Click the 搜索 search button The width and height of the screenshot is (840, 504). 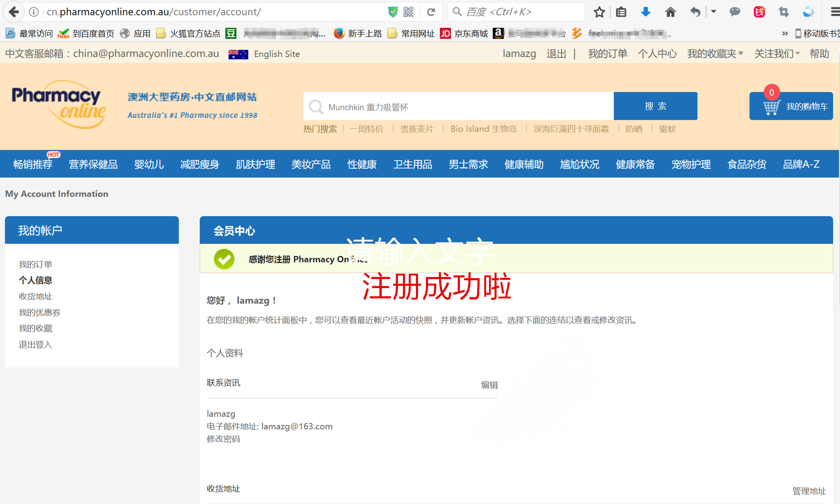[x=655, y=106]
